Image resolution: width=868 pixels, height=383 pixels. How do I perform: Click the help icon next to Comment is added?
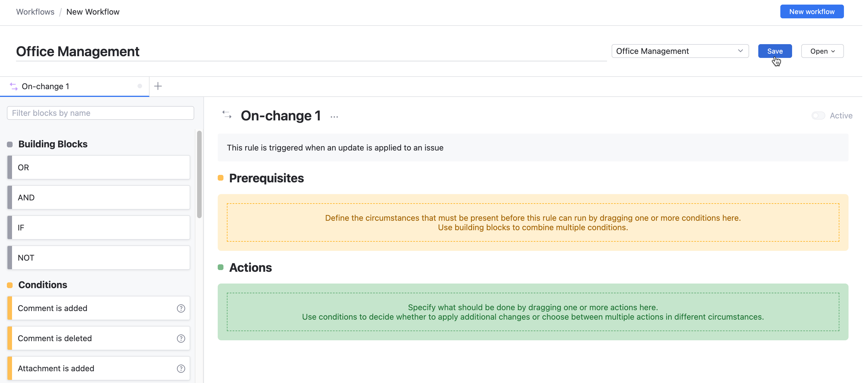181,308
